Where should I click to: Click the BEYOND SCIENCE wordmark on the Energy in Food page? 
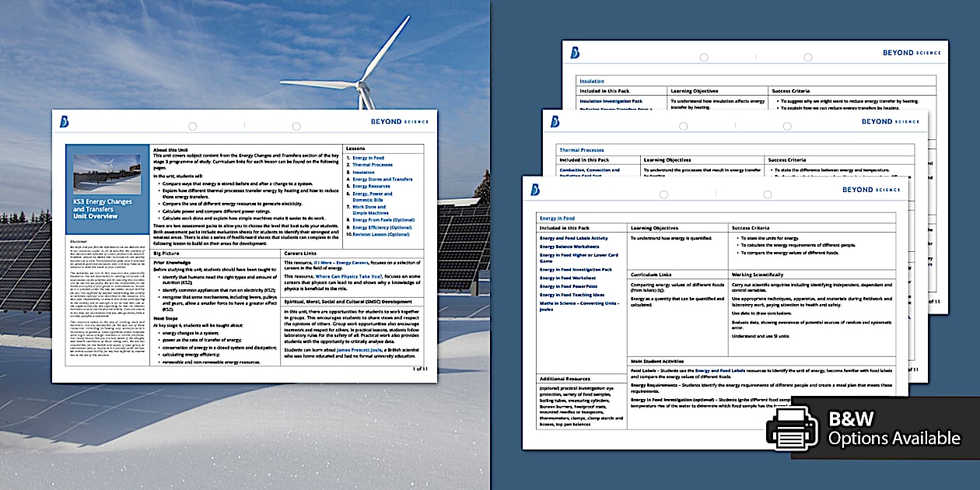tap(871, 189)
